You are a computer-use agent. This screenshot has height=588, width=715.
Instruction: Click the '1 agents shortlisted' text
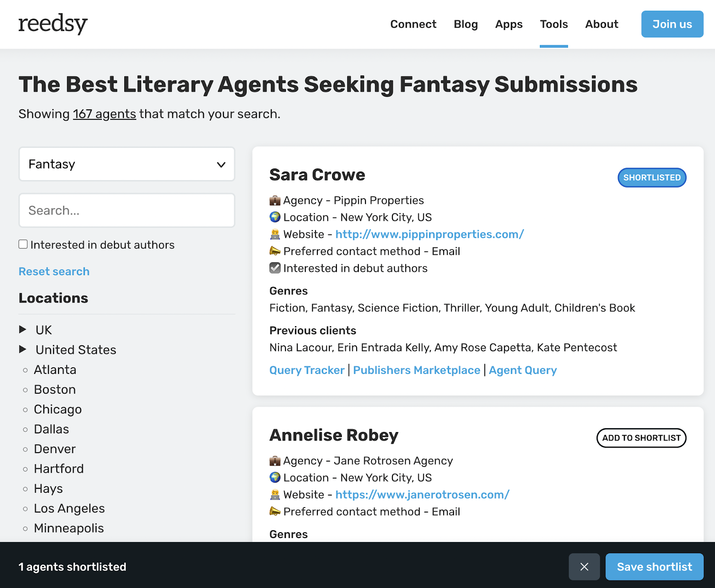(x=72, y=567)
